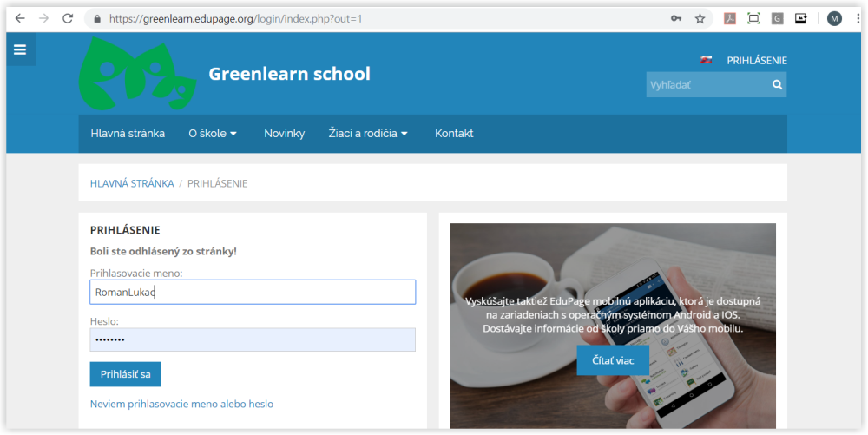Viewport: 868px width, 435px height.
Task: Click the padlock icon in address bar
Action: [x=97, y=19]
